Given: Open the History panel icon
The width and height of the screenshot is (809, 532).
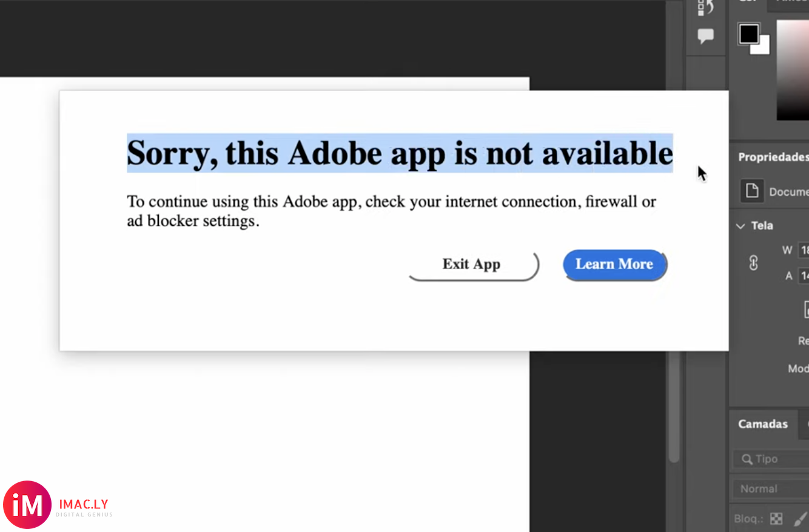Looking at the screenshot, I should coord(705,7).
